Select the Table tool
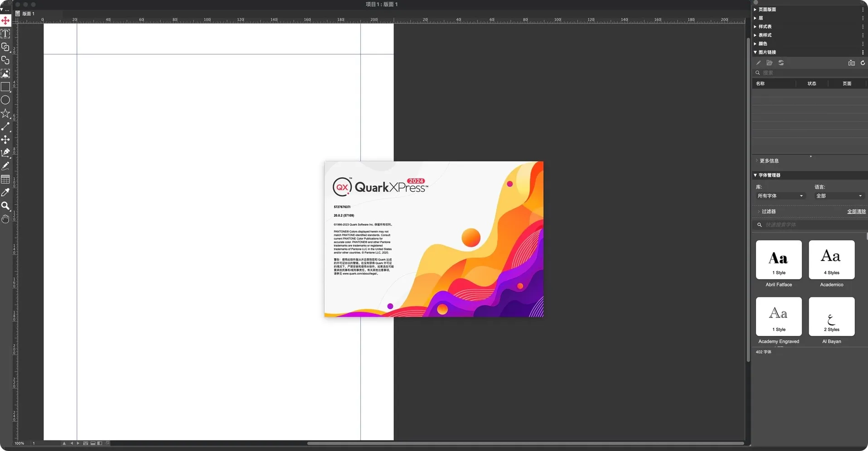 tap(5, 179)
